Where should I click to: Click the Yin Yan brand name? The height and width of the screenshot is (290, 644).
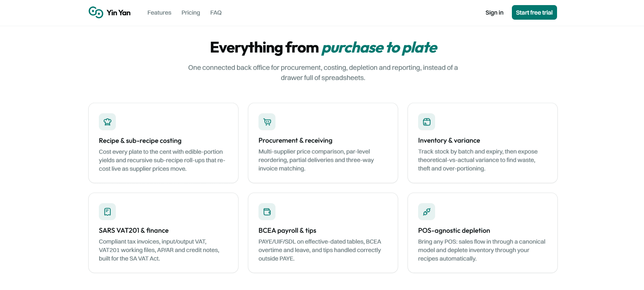[119, 13]
